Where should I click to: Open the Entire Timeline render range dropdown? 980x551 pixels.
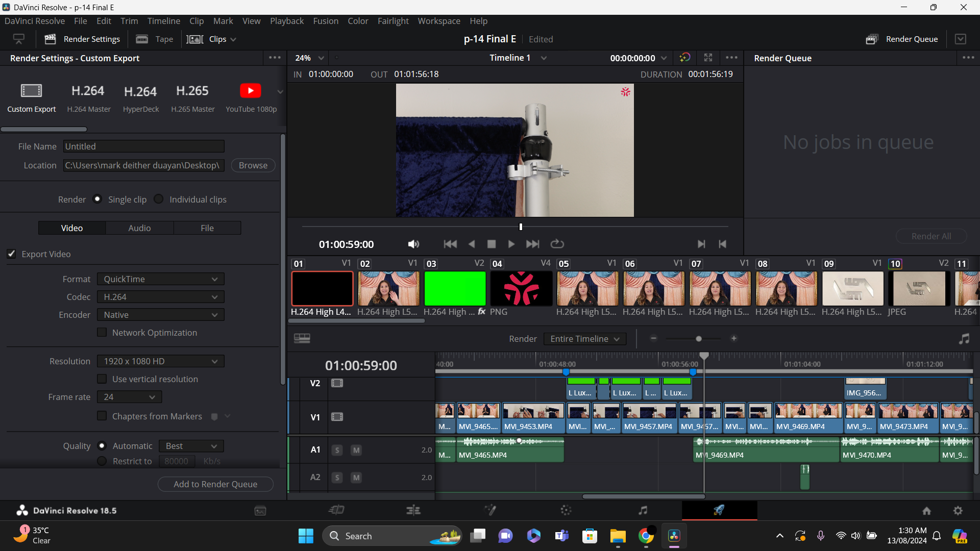(584, 339)
